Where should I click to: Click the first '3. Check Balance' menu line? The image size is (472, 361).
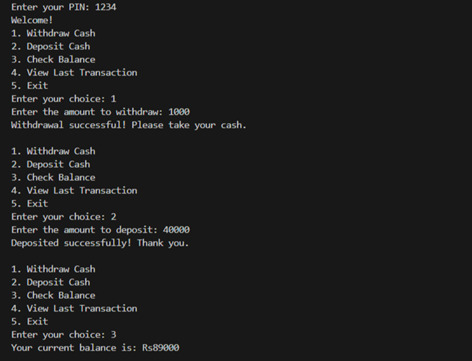53,59
